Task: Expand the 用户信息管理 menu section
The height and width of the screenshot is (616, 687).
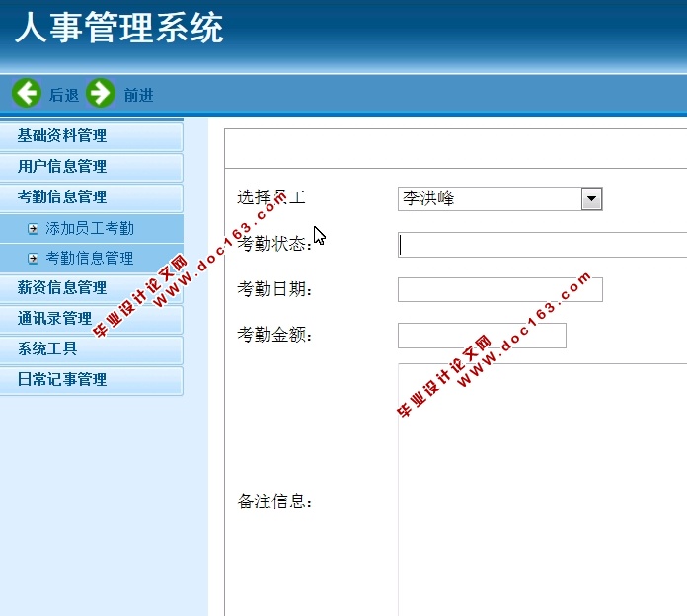Action: (62, 167)
